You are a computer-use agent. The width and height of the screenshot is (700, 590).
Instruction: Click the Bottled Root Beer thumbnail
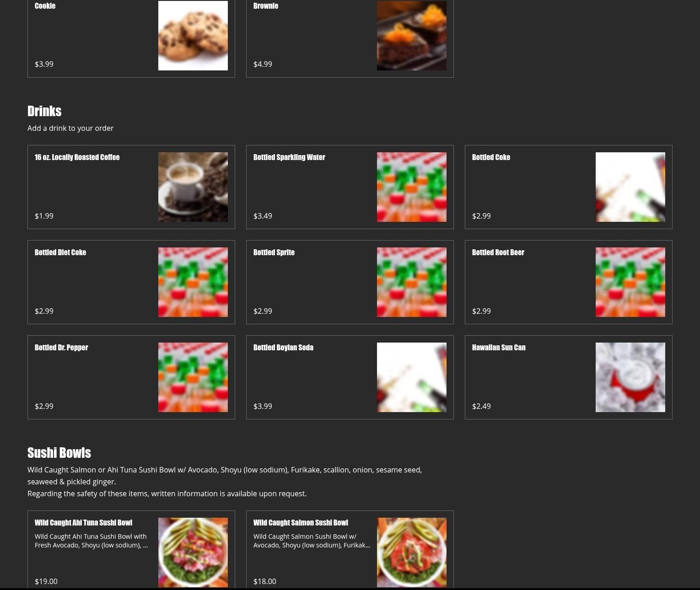[x=630, y=282]
